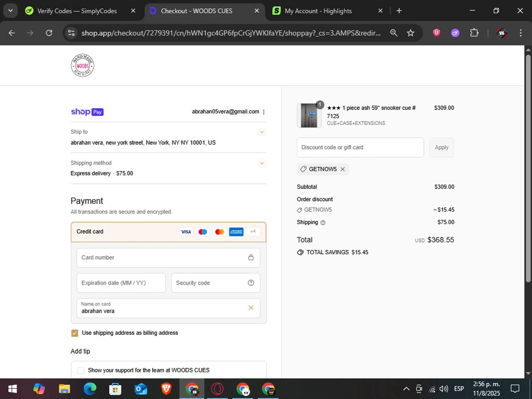Viewport: 532px width, 399px height.
Task: Click the Name on card field
Action: [168, 308]
